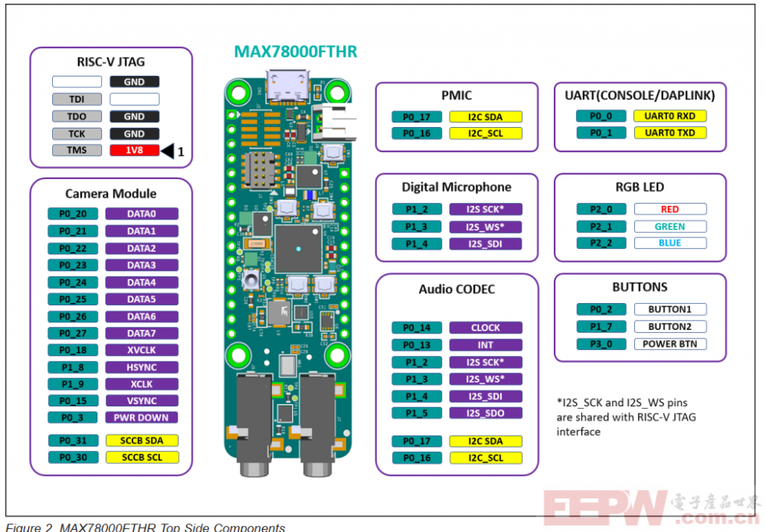
Task: Click the BUTTON1 label
Action: click(669, 309)
